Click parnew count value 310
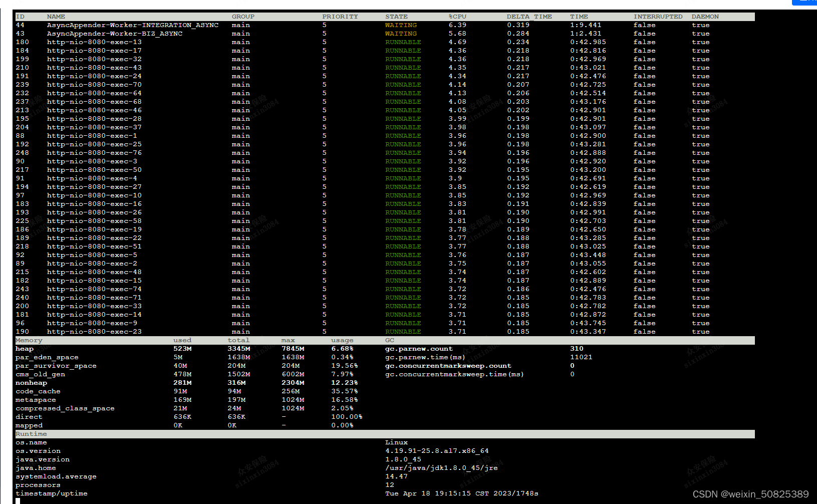817x504 pixels. [577, 349]
